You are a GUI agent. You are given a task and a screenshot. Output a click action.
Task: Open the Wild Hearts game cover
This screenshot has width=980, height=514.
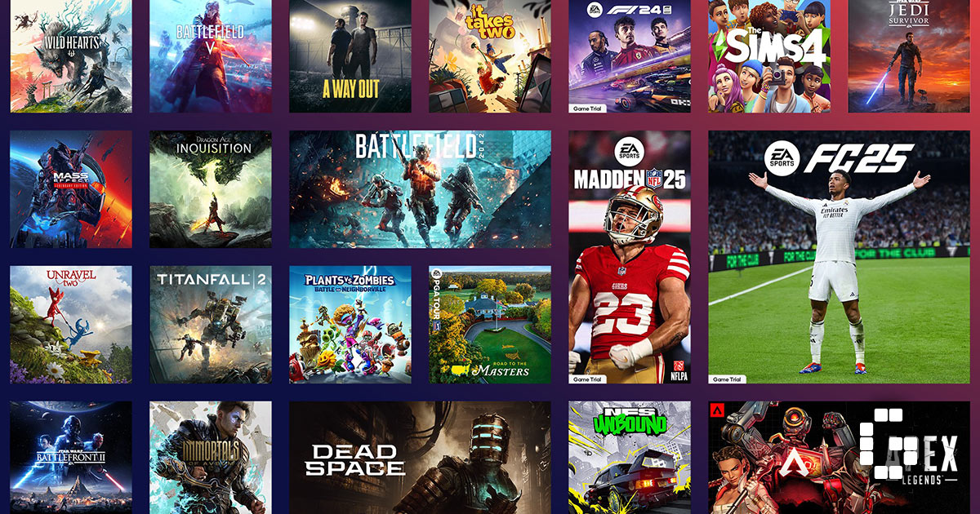[x=71, y=56]
